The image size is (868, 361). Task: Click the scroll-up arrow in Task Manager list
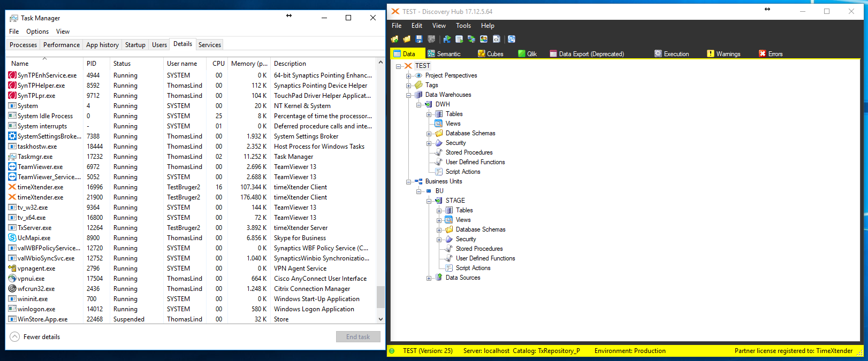(380, 62)
